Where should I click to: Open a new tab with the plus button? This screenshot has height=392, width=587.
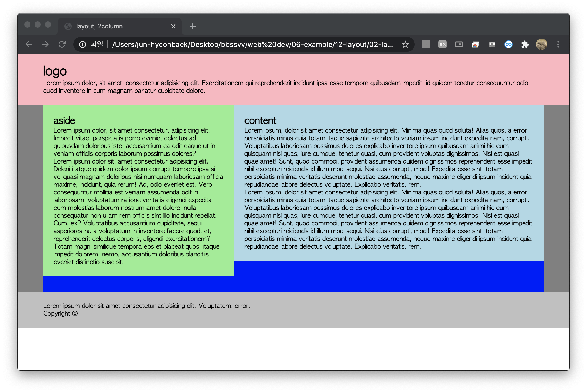coord(193,26)
